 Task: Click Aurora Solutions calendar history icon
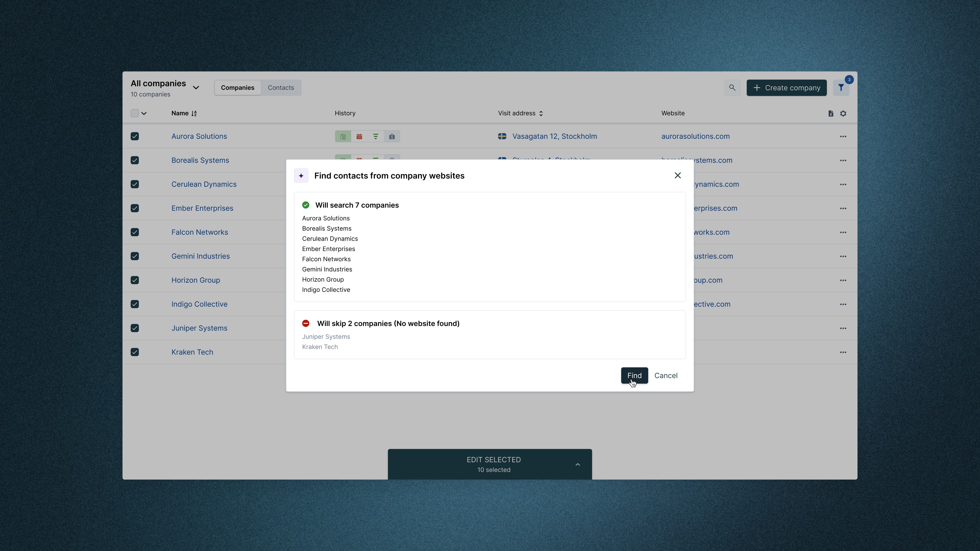tap(359, 136)
